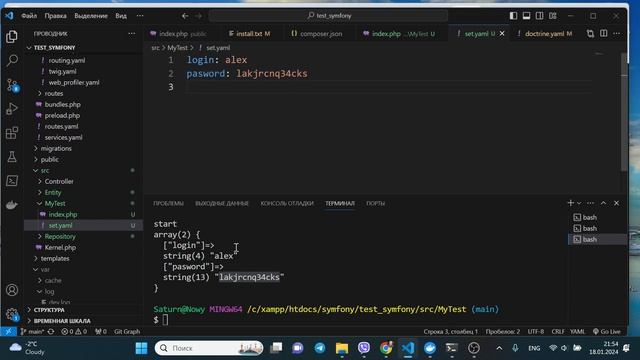Toggle the secondary side bar layout icon
Screen dimensions: 640x360
[540, 16]
